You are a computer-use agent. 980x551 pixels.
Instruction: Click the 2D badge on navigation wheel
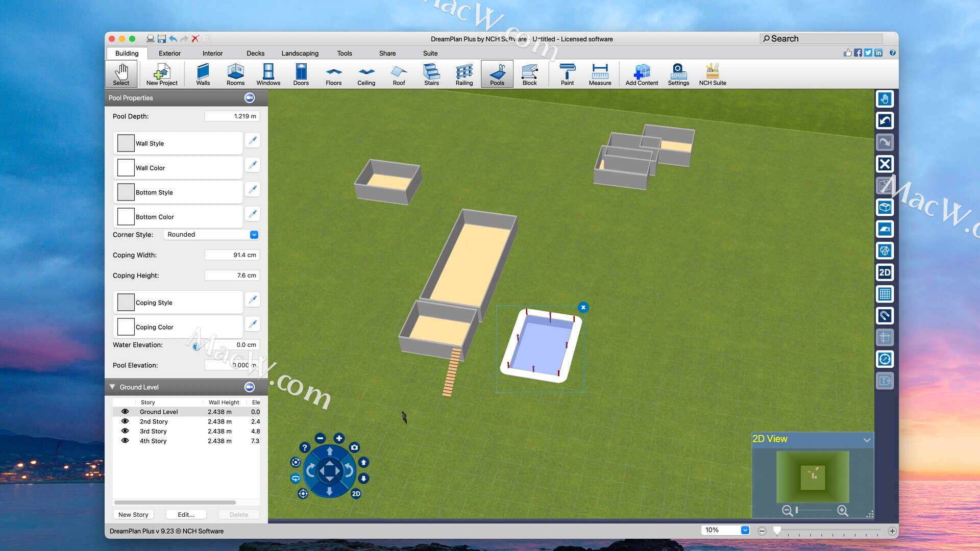tap(356, 493)
